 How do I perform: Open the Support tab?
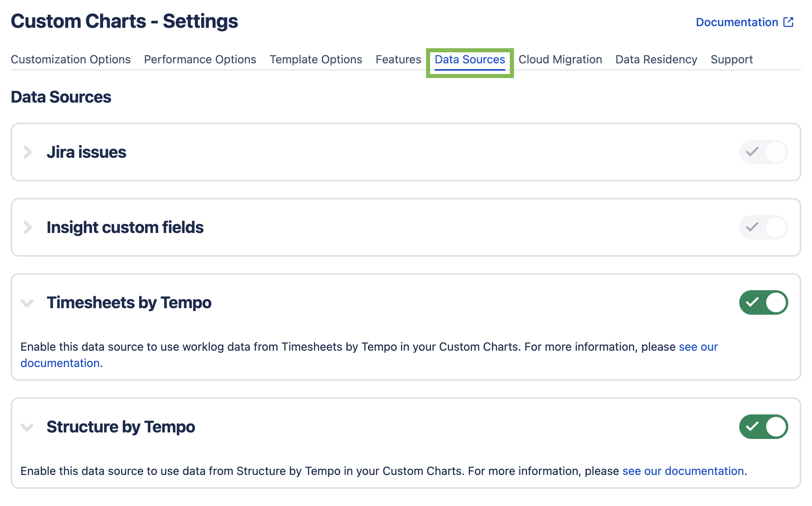(731, 59)
